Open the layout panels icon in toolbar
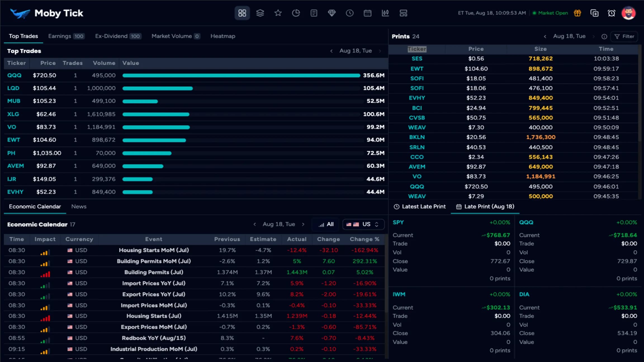 (403, 13)
